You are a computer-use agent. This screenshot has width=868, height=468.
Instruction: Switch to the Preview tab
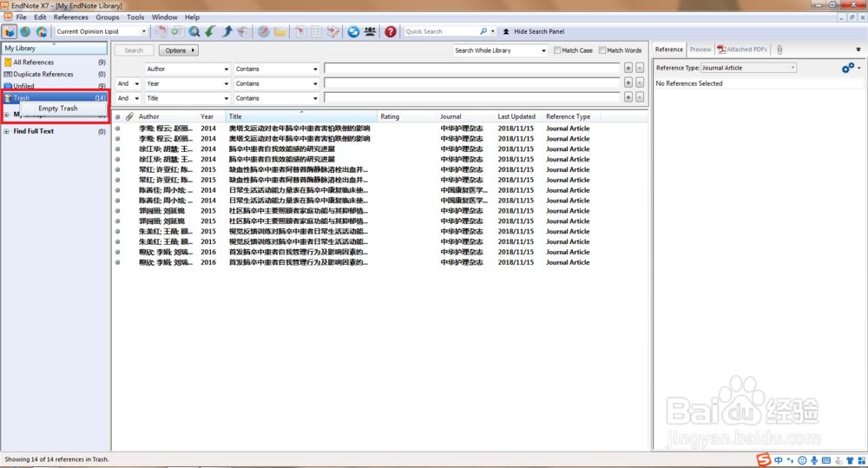click(x=700, y=49)
